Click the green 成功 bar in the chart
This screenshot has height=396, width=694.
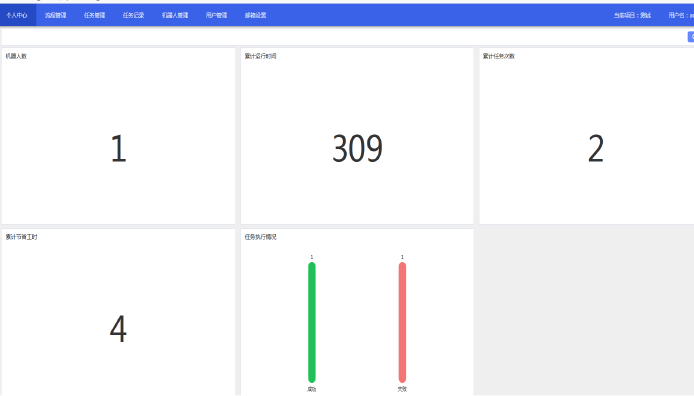312,322
